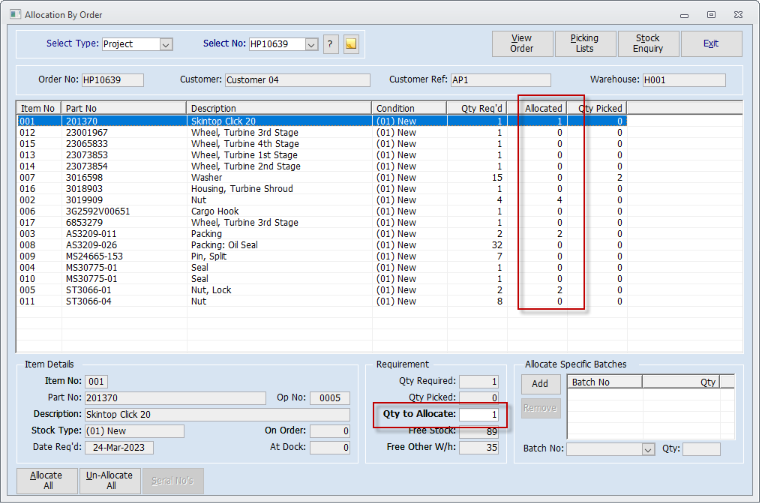The width and height of the screenshot is (760, 503).
Task: Open the Select No dropdown arrow
Action: (x=311, y=45)
